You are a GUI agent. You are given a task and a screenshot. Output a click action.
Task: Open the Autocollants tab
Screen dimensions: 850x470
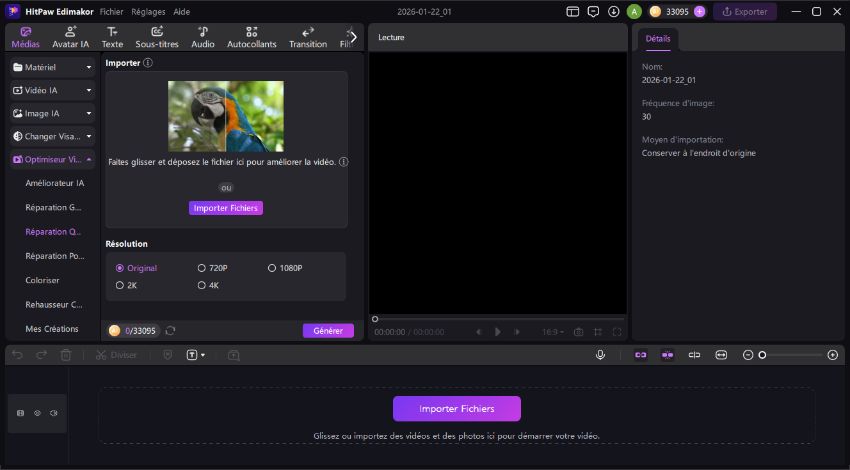(252, 37)
